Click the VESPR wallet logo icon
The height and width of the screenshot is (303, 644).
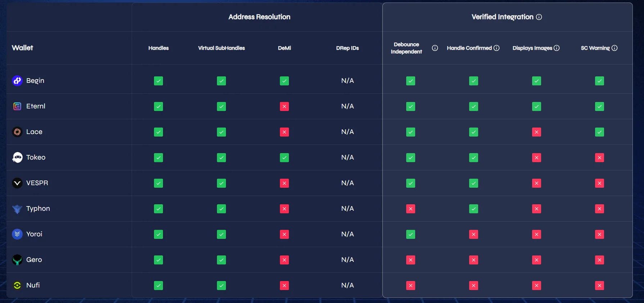(17, 183)
